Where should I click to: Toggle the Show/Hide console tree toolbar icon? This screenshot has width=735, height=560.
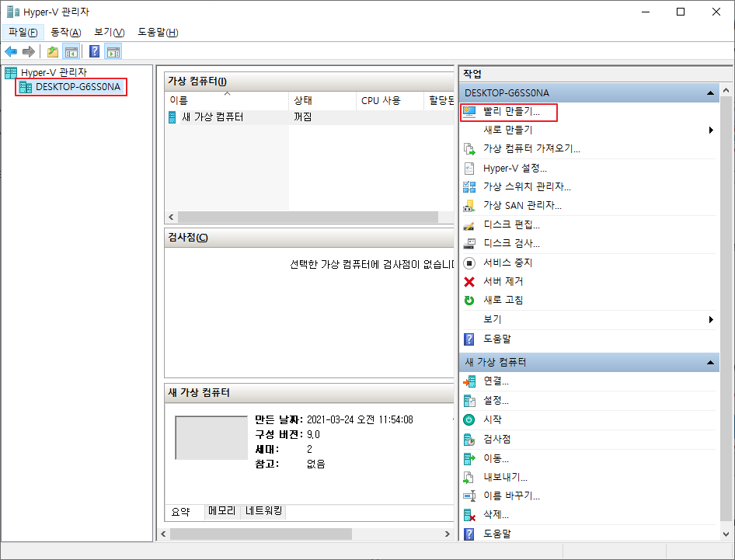point(71,51)
